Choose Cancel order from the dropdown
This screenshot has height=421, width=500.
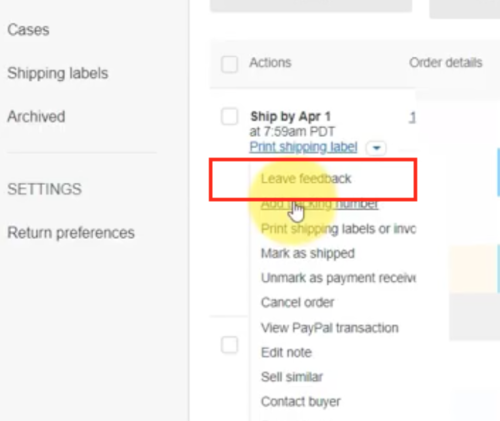tap(297, 303)
